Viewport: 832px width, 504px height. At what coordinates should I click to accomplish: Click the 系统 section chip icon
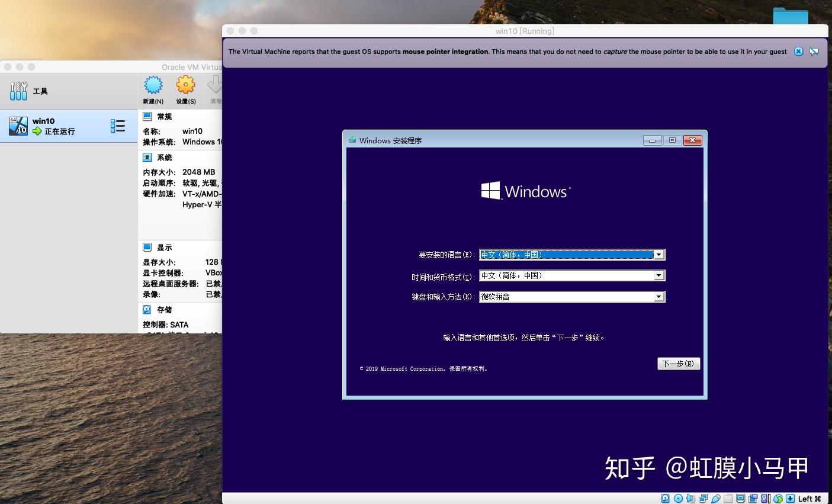pos(147,157)
